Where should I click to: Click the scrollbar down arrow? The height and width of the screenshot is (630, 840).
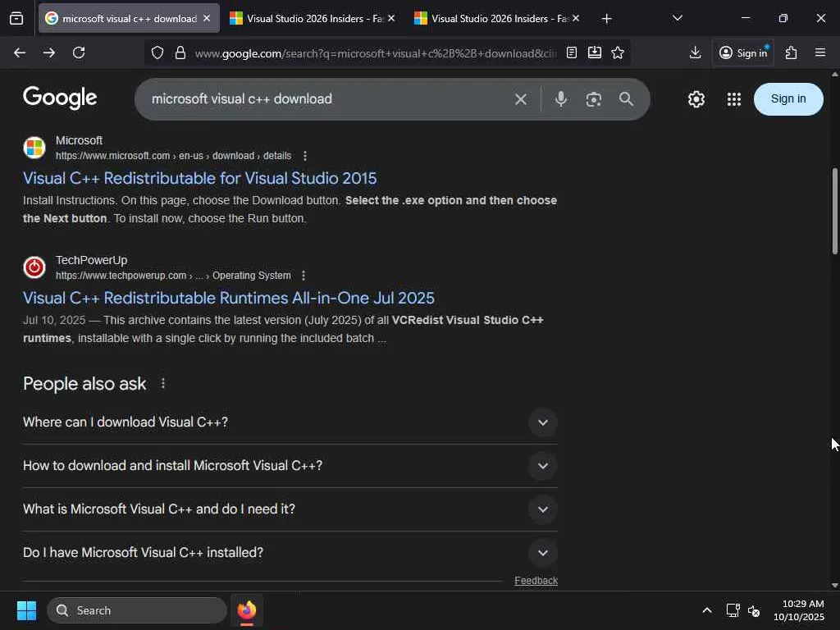(x=834, y=586)
